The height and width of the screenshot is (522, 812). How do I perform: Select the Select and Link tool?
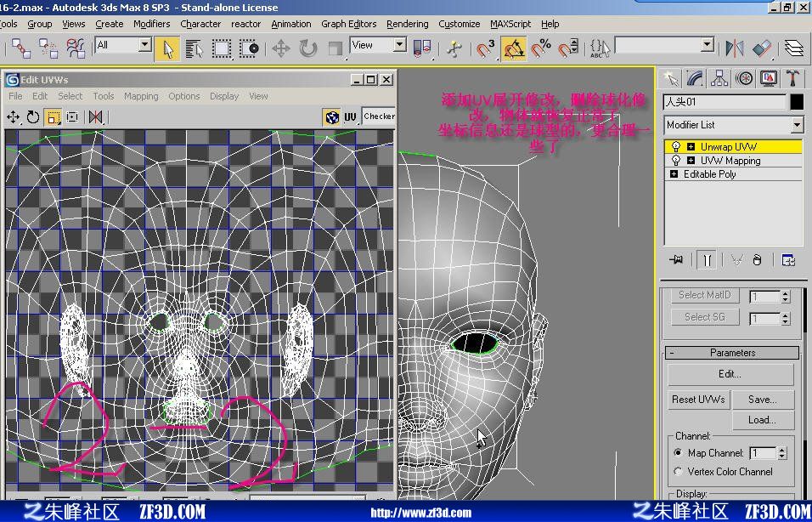(21, 48)
